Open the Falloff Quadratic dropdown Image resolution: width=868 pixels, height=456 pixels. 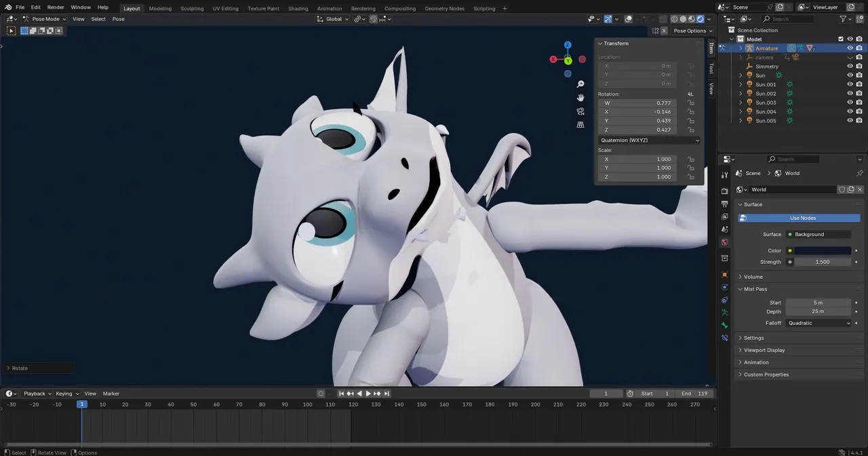click(818, 323)
